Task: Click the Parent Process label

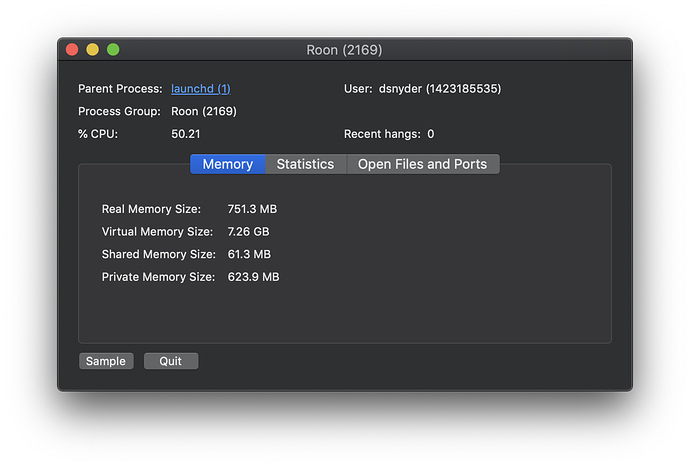Action: point(120,89)
